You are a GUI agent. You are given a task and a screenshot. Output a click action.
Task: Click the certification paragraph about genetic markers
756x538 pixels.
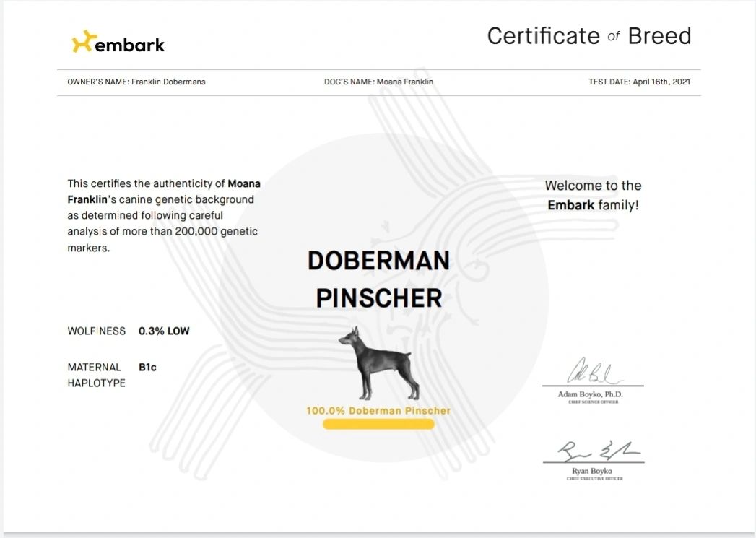(163, 215)
